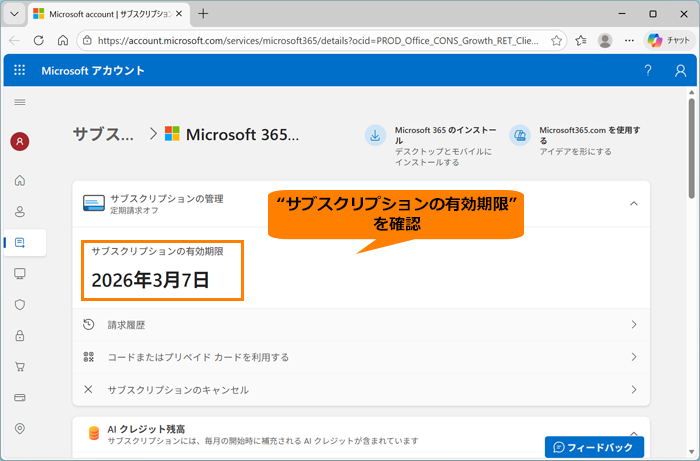The width and height of the screenshot is (700, 461).
Task: Click the scrollbar down arrow
Action: (692, 452)
